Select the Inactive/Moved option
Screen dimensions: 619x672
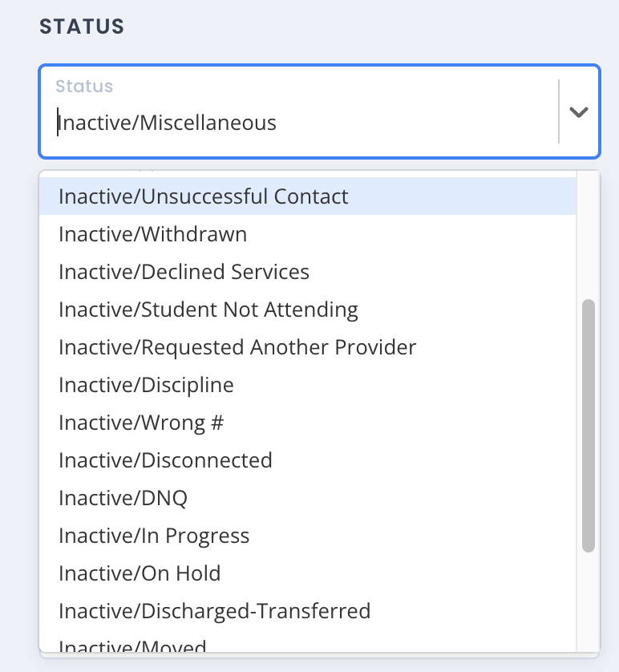point(133,646)
